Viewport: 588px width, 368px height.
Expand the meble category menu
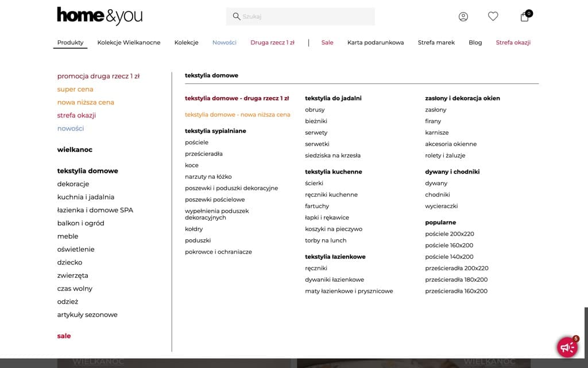68,236
